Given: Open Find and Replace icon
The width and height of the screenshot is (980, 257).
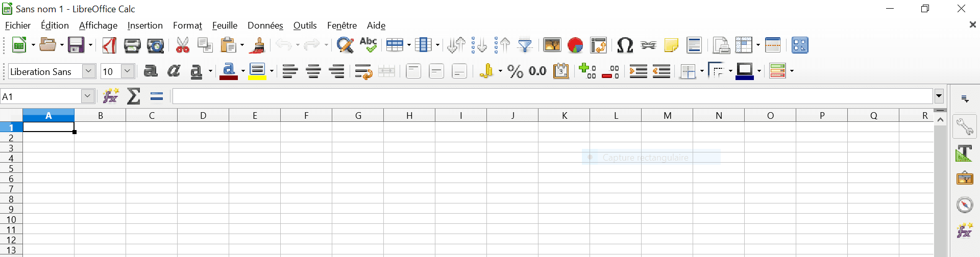Looking at the screenshot, I should [x=345, y=45].
